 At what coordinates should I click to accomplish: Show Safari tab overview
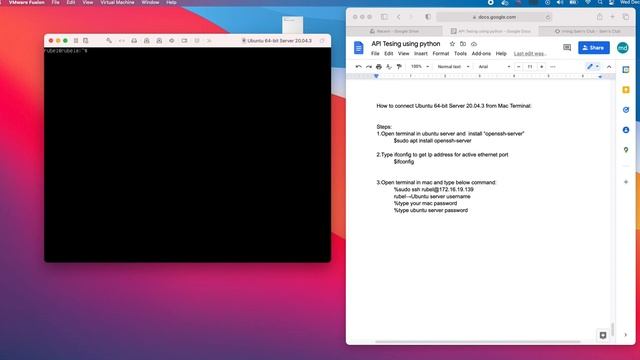point(626,17)
